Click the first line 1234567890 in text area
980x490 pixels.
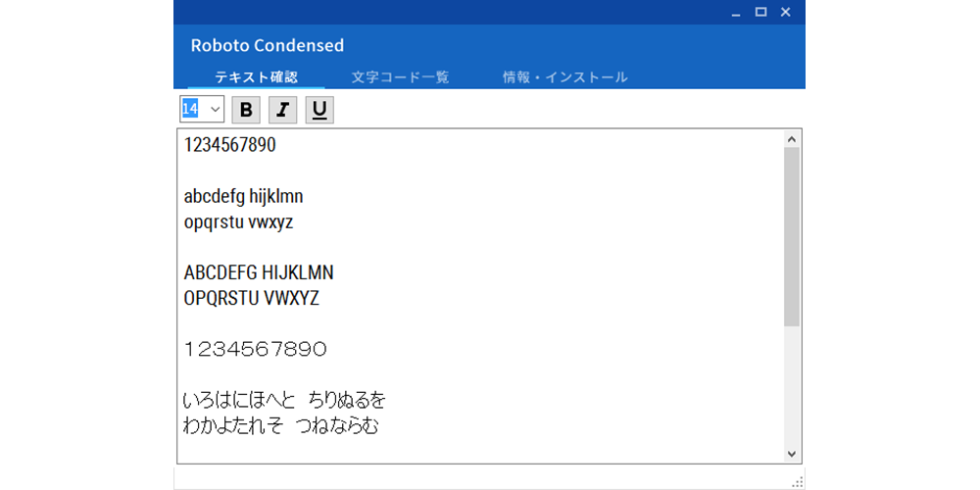point(230,145)
